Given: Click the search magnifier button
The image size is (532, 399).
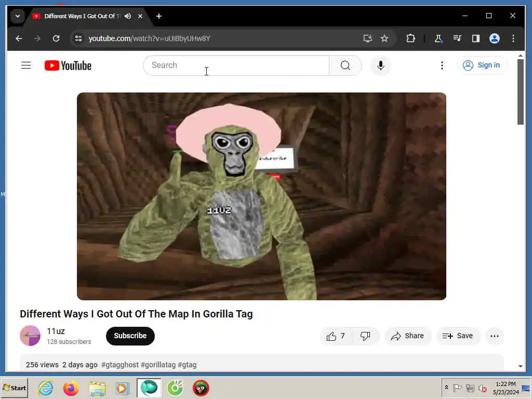Looking at the screenshot, I should coord(345,65).
